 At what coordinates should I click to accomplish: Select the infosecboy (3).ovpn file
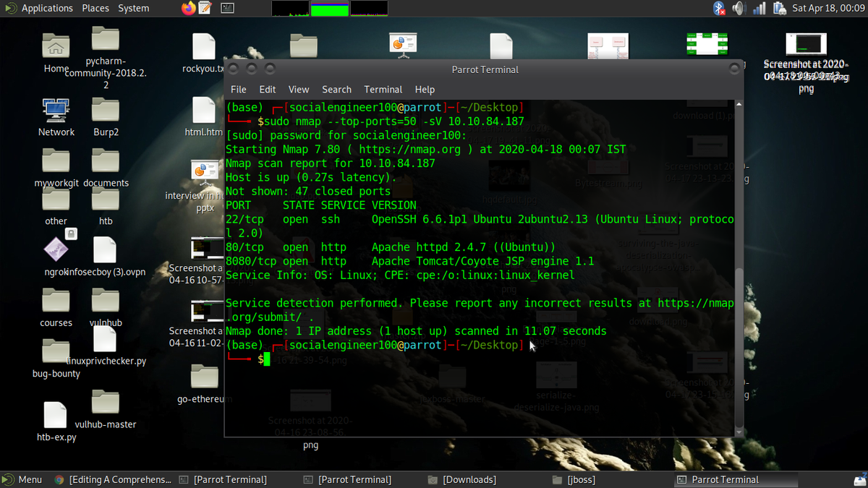click(106, 257)
